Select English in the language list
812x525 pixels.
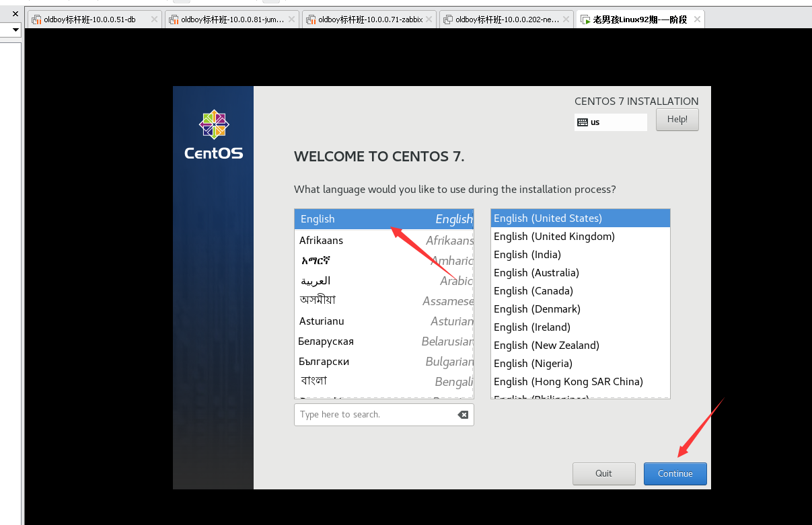pos(383,219)
